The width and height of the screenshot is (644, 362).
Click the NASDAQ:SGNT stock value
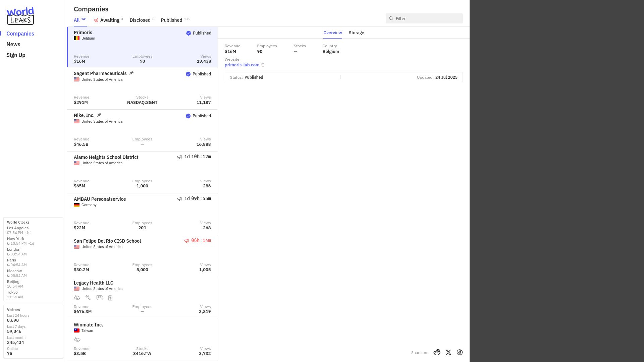pyautogui.click(x=142, y=103)
